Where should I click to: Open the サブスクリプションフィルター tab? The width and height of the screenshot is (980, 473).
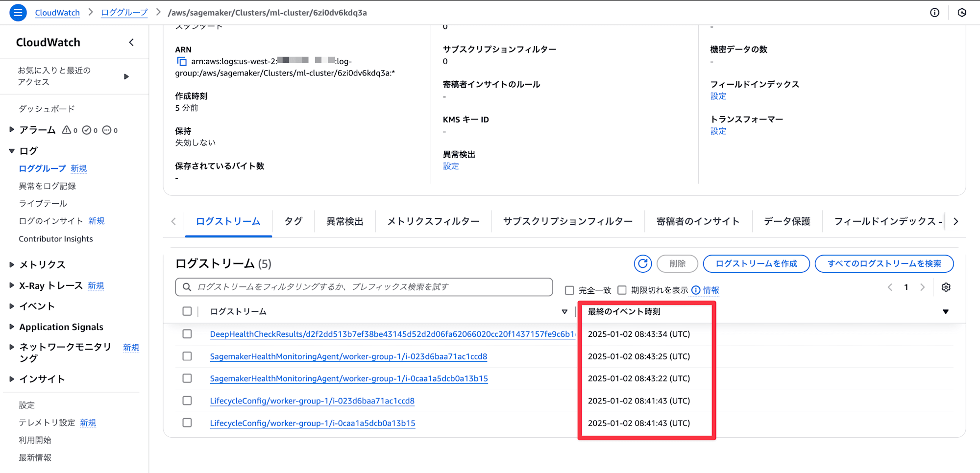click(x=568, y=221)
